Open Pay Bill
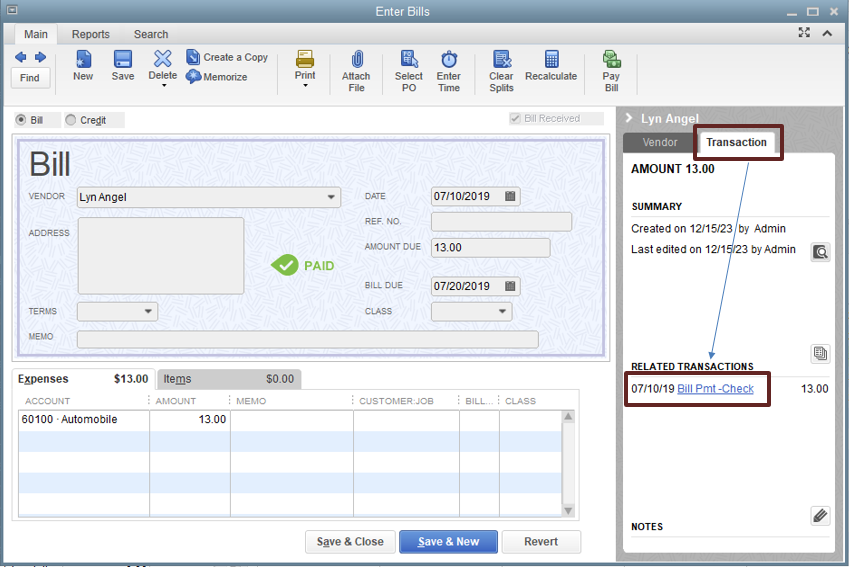Image resolution: width=849 pixels, height=567 pixels. point(611,71)
